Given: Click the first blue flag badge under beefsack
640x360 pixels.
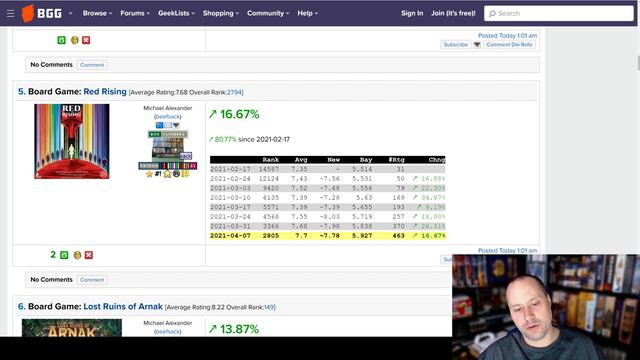Looking at the screenshot, I should [x=160, y=125].
